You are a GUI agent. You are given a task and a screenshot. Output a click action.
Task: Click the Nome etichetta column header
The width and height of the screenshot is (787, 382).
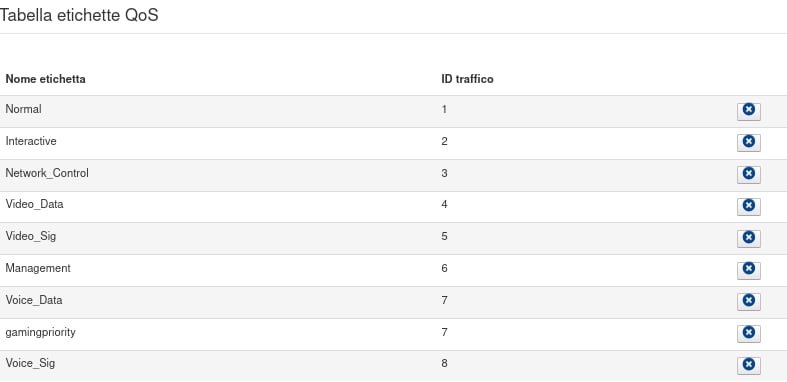click(x=45, y=79)
